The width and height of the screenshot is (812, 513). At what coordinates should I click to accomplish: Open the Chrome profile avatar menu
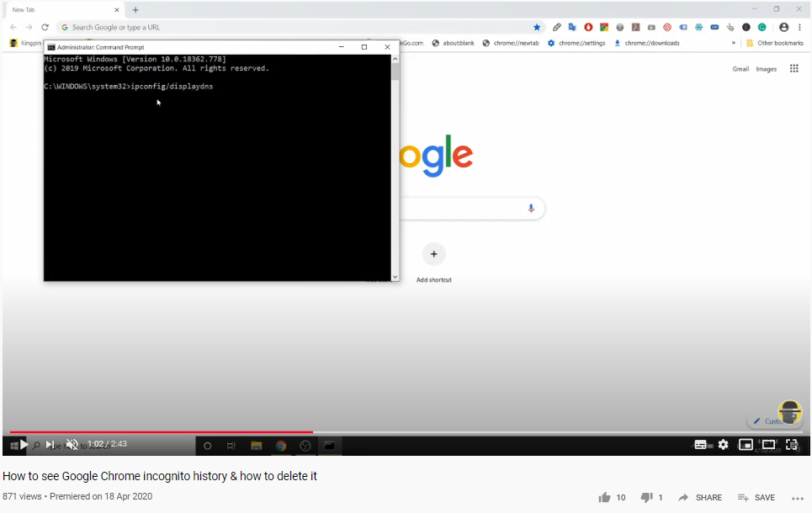(784, 27)
